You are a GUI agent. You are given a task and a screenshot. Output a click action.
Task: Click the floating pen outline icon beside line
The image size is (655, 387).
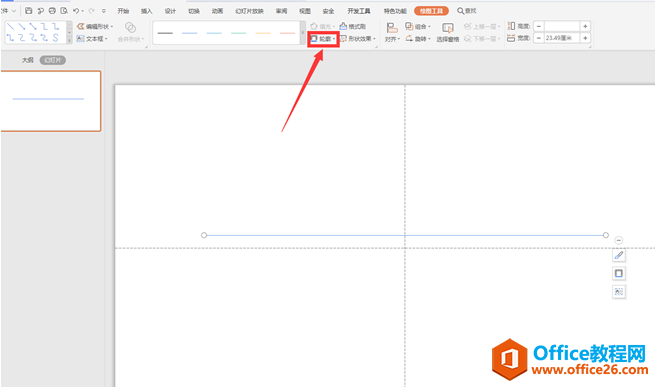coord(619,255)
